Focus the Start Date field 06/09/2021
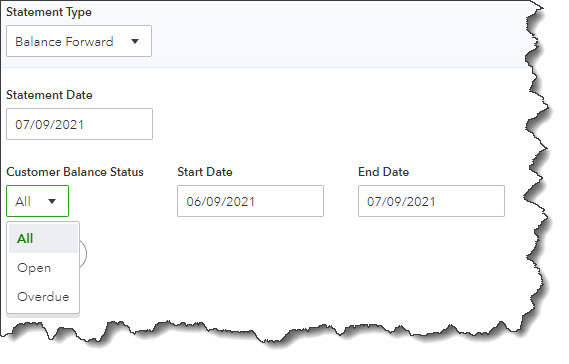 [x=250, y=201]
